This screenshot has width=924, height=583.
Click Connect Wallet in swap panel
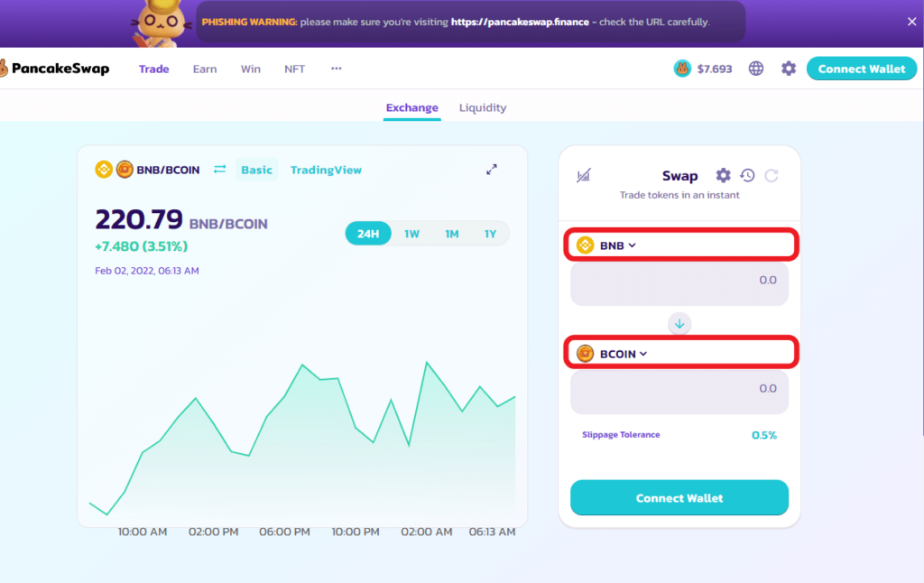679,497
